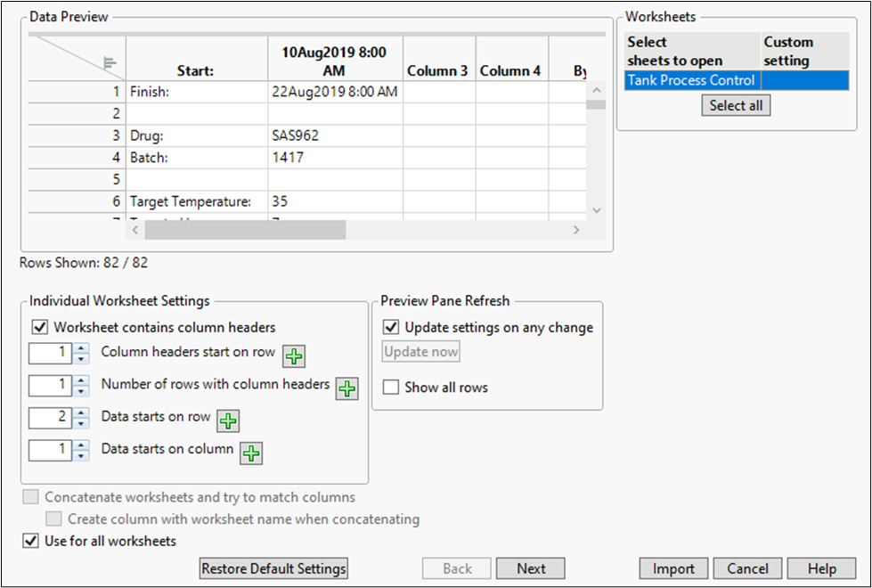This screenshot has height=588, width=872.
Task: Click green plus beside Number of rows with column headers
Action: click(x=346, y=388)
